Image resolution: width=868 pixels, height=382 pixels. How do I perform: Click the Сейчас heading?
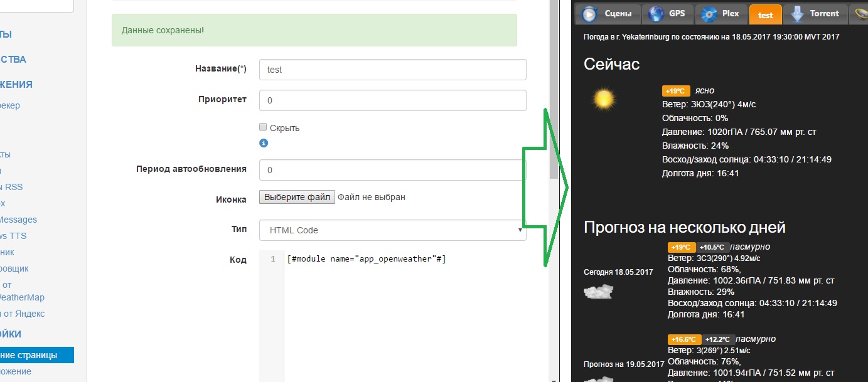[612, 63]
